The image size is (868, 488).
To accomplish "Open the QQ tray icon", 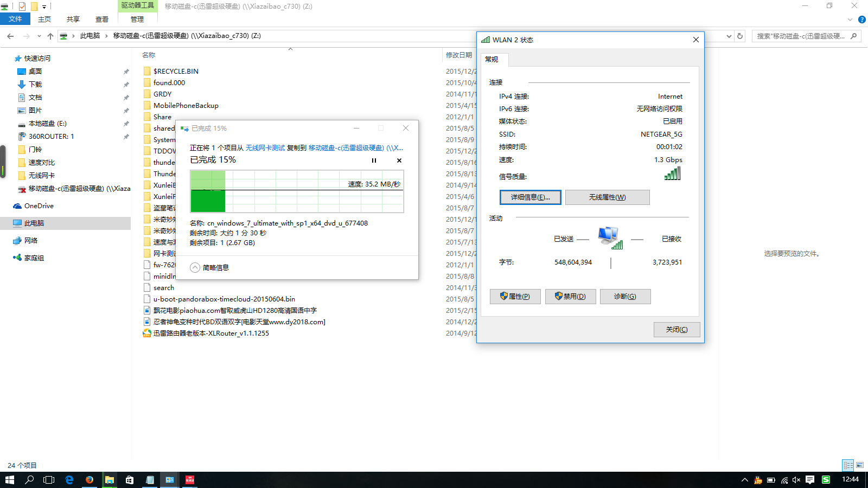I will 758,480.
